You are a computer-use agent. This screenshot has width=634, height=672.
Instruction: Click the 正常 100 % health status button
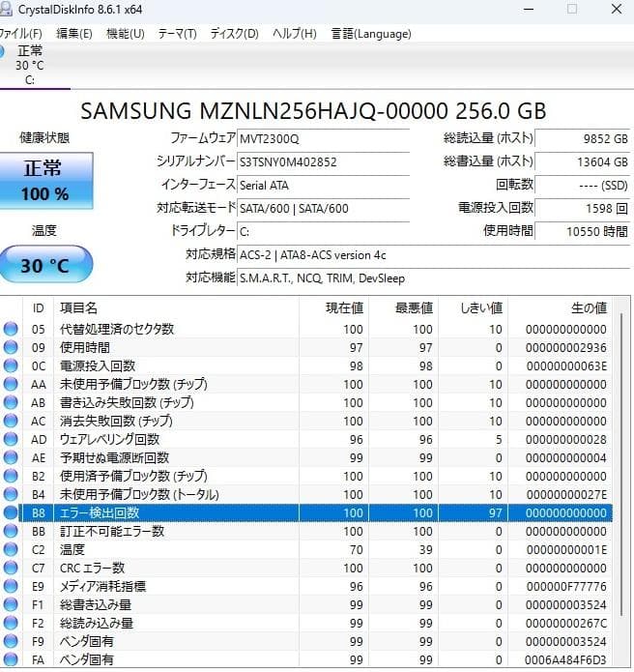tap(46, 181)
